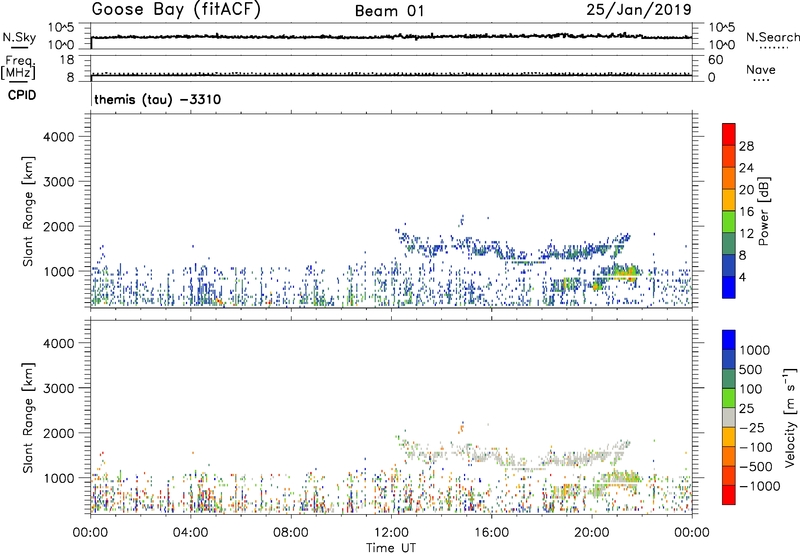Click the 'N.Sky' axis label
The image size is (800, 554).
coord(19,37)
